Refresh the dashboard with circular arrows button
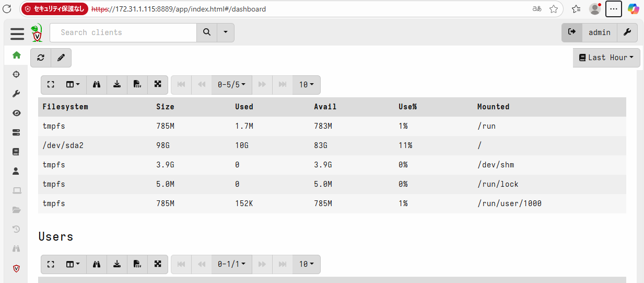The height and width of the screenshot is (283, 644). (x=41, y=58)
